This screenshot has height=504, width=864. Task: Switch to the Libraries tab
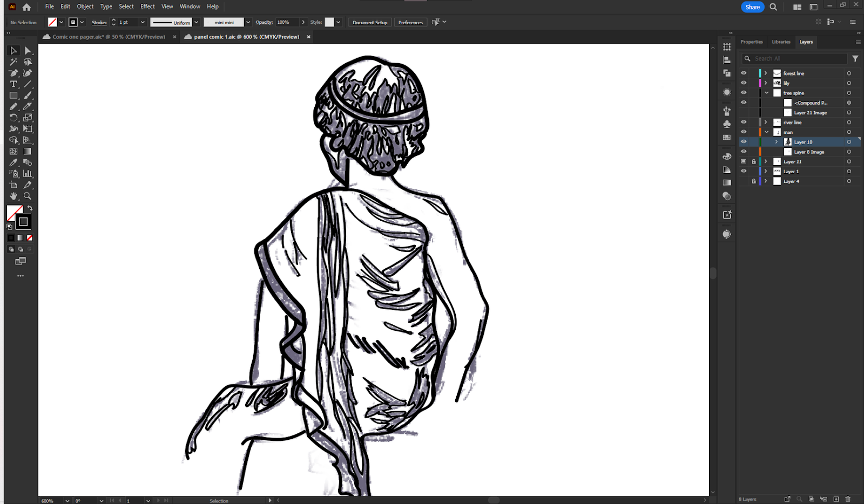[x=781, y=42]
